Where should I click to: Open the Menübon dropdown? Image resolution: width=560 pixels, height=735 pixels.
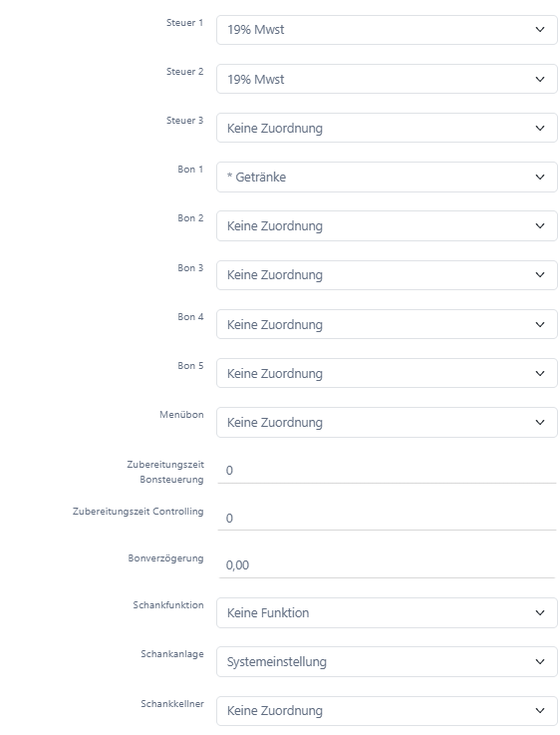pos(387,422)
